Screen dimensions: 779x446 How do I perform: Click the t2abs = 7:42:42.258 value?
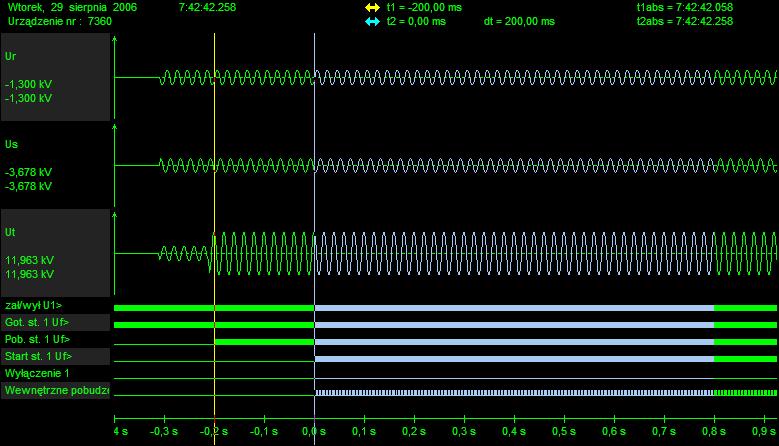click(x=685, y=21)
